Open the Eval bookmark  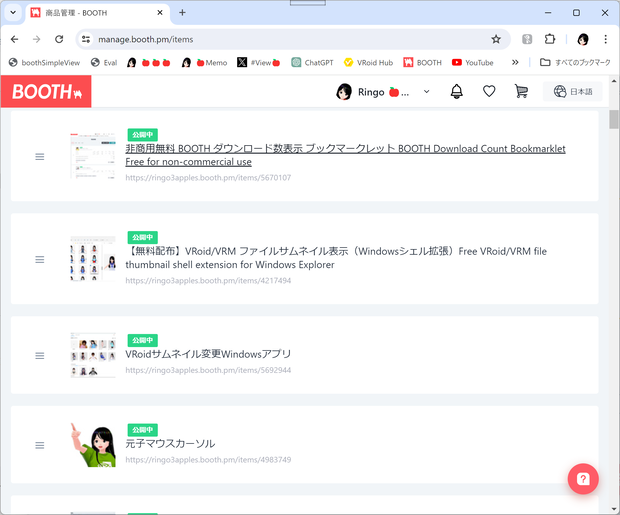[104, 62]
